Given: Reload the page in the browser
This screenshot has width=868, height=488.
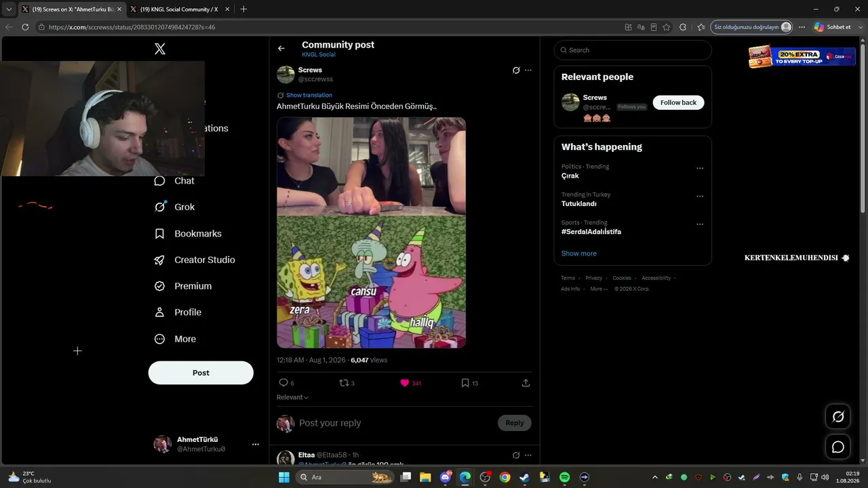Looking at the screenshot, I should point(25,27).
